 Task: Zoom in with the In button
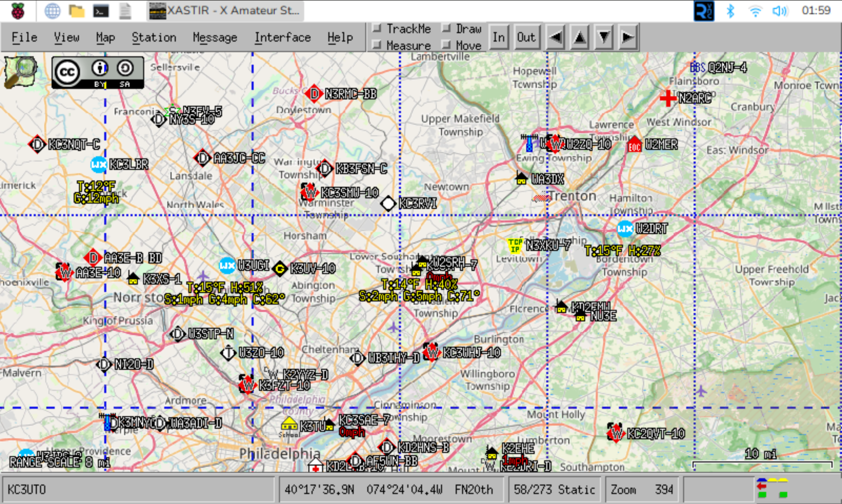[499, 37]
